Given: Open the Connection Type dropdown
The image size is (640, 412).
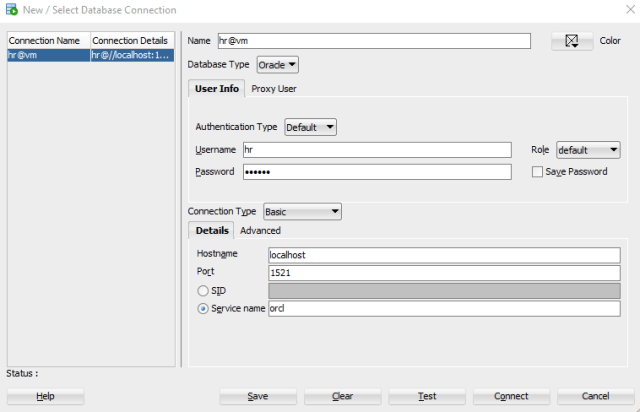Looking at the screenshot, I should tap(302, 212).
